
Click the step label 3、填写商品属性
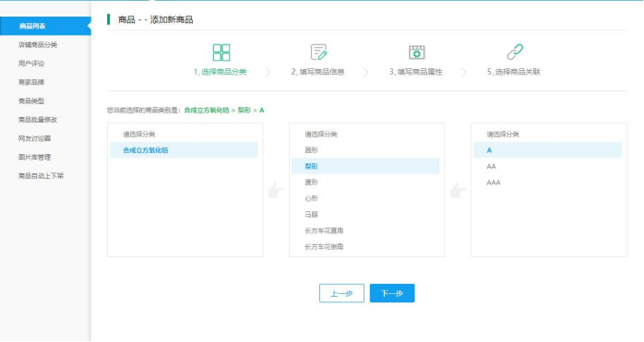pos(415,72)
